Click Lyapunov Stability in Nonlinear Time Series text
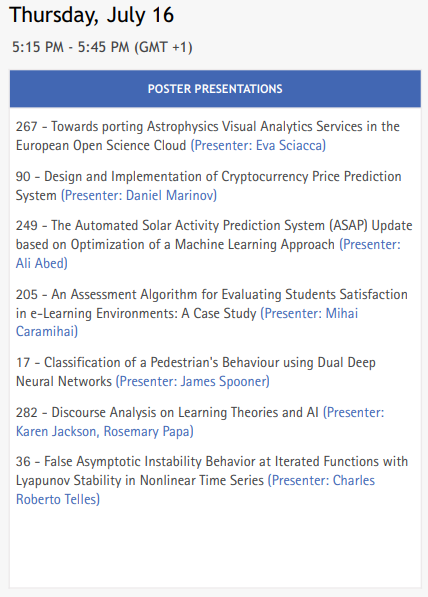 pos(139,480)
